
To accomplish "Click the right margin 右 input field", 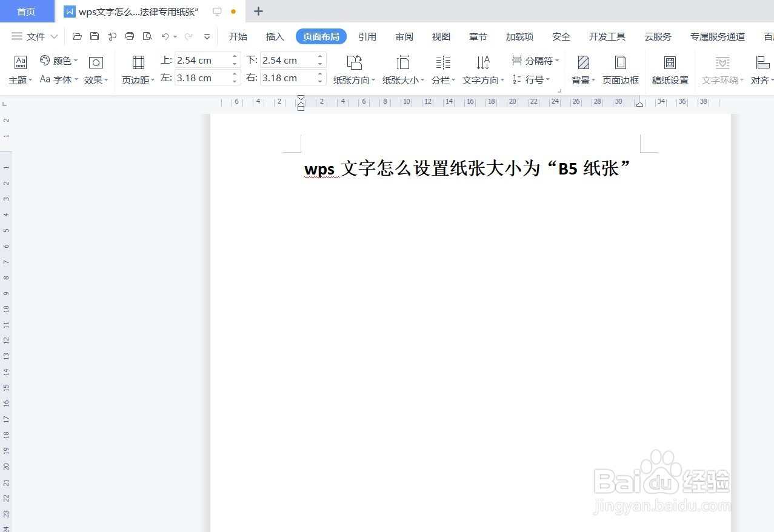I will 287,78.
